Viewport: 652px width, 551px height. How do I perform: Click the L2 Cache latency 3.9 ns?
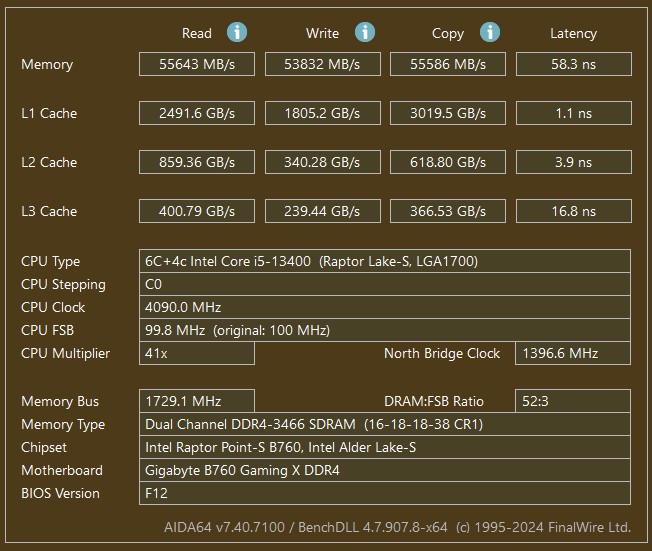(x=574, y=162)
